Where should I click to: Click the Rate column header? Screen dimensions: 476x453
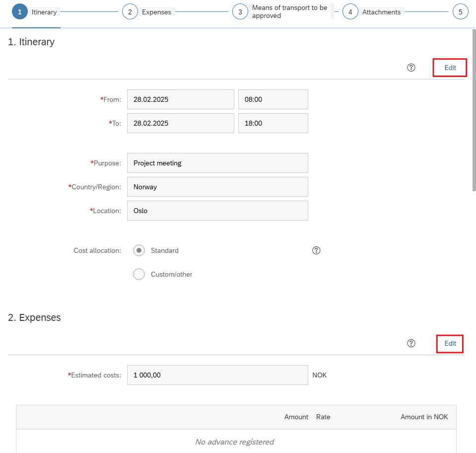[x=323, y=417]
